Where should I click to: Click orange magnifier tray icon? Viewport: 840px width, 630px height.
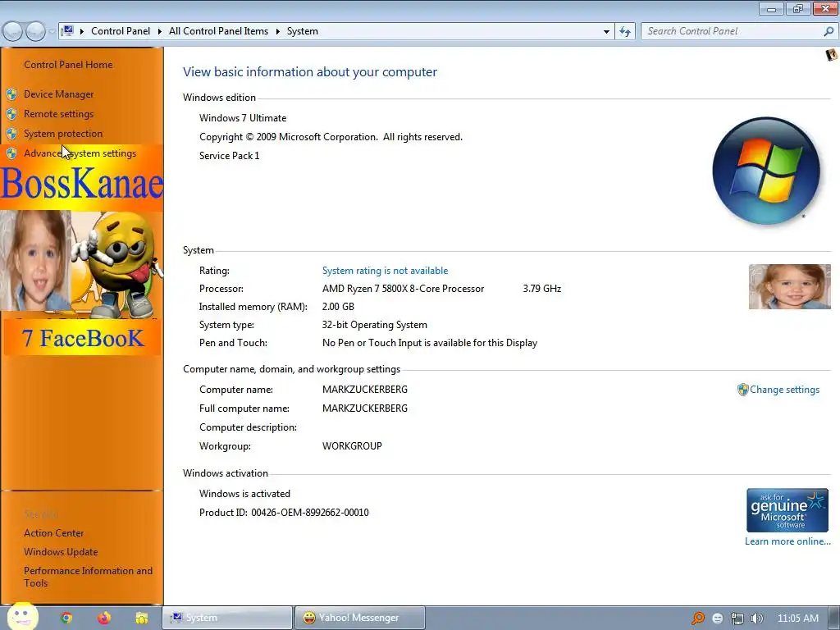click(697, 619)
